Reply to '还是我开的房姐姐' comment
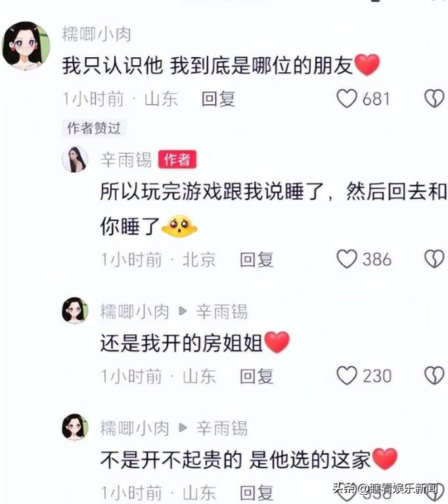The height and width of the screenshot is (504, 448). (x=256, y=377)
